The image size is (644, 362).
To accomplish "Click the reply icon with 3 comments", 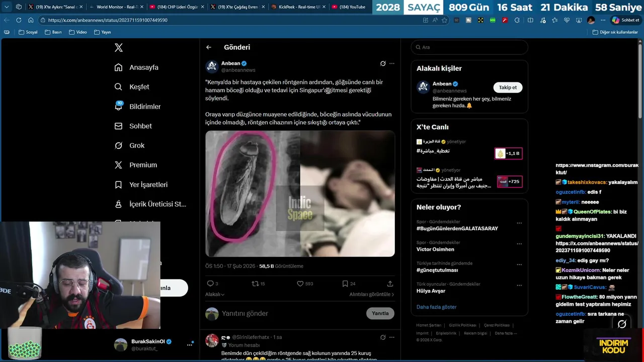I will (212, 284).
